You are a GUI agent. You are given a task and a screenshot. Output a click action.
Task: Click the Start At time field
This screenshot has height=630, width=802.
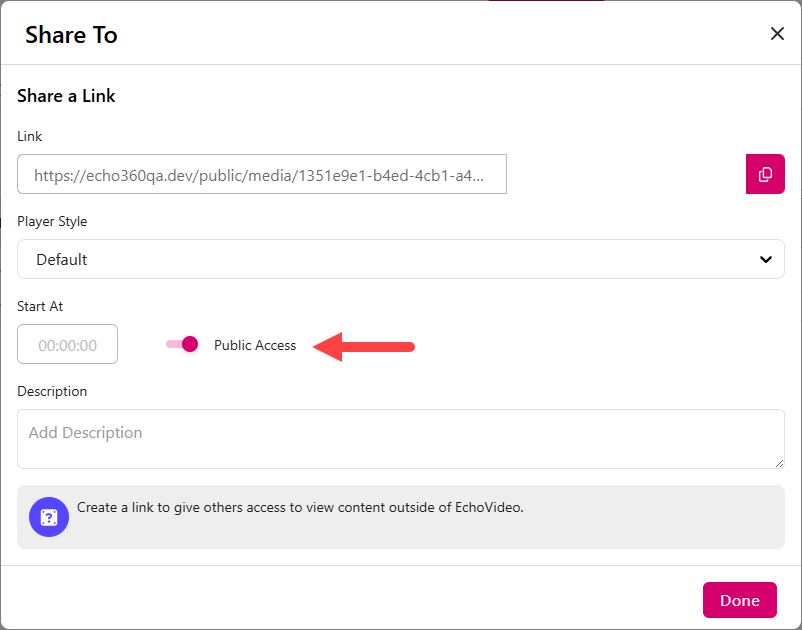(67, 344)
